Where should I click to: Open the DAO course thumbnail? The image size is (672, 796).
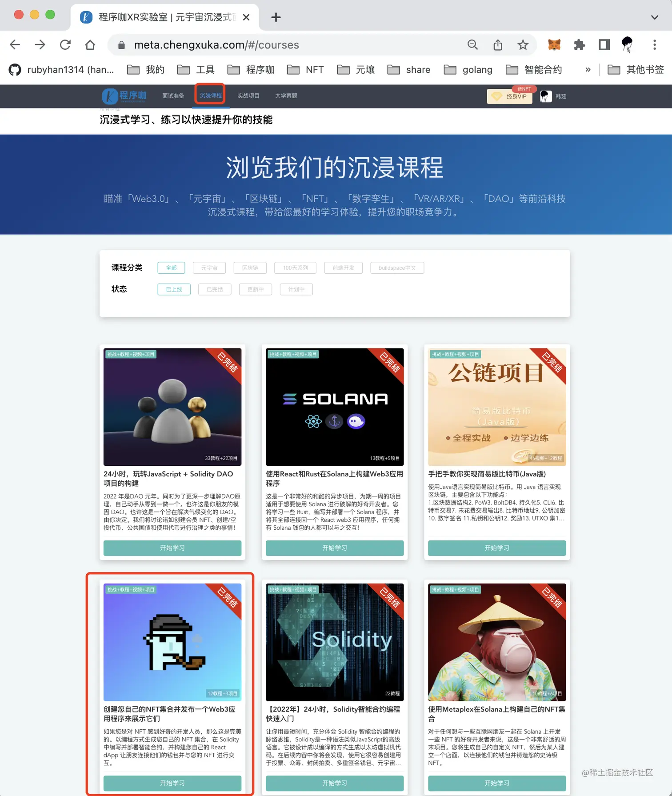coord(172,407)
